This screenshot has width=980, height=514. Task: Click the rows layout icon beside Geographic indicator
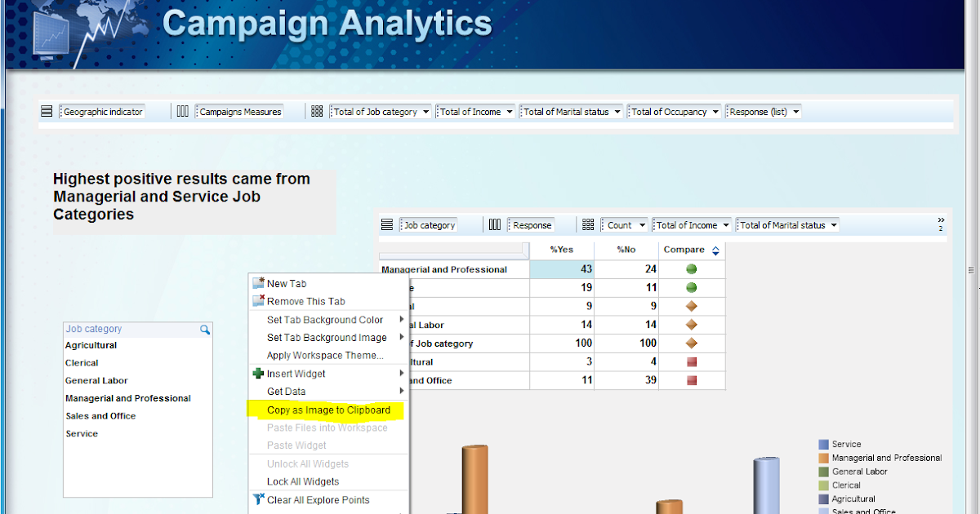pyautogui.click(x=47, y=111)
